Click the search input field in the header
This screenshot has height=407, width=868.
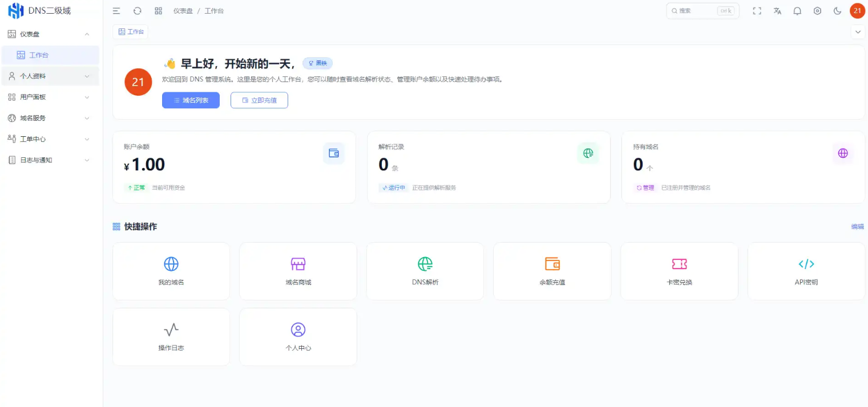(x=699, y=10)
